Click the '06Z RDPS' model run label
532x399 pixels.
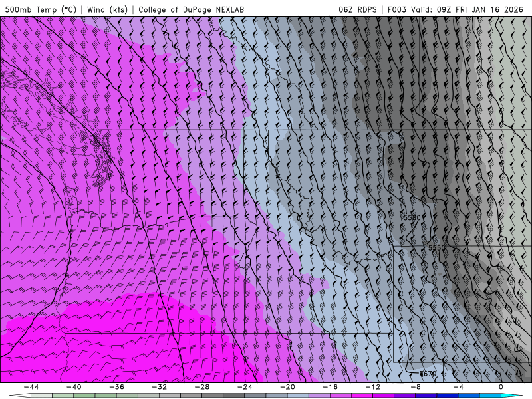tap(357, 9)
